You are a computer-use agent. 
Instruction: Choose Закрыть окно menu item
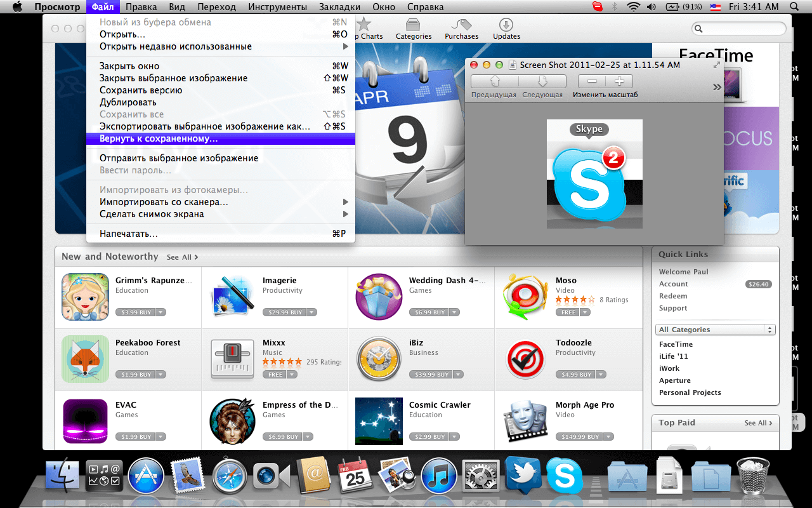[x=221, y=66]
